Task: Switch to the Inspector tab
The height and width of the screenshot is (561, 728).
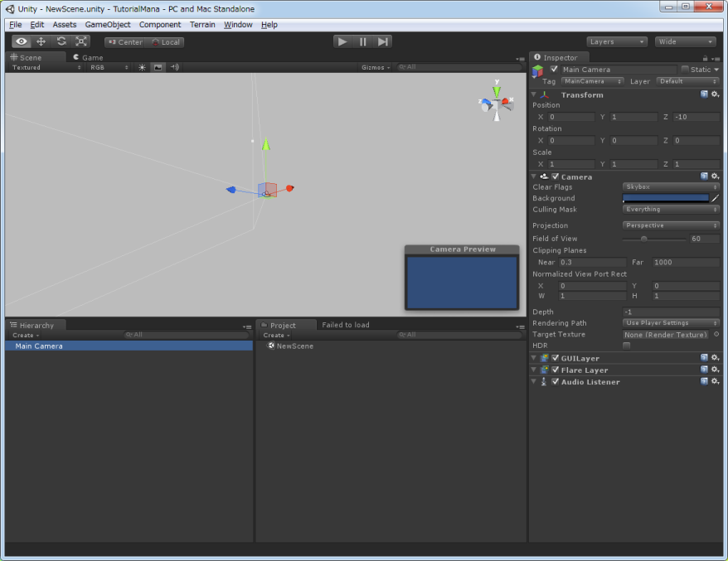Action: click(560, 57)
